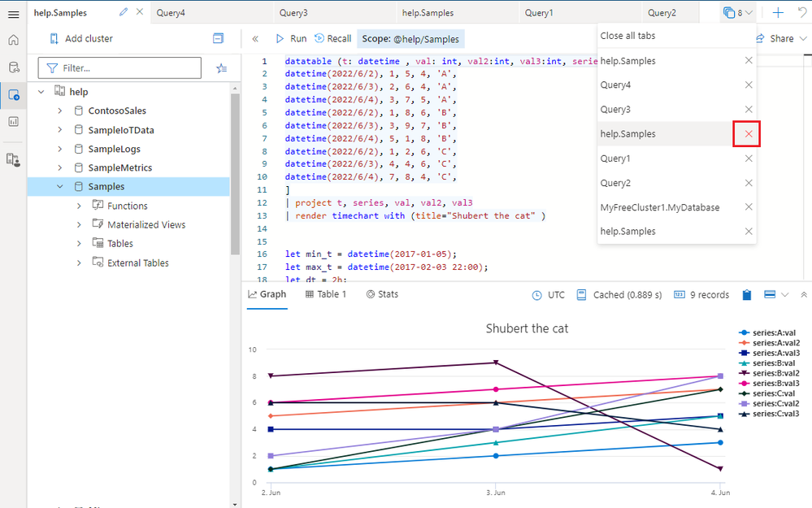812x508 pixels.
Task: Expand ContosoSales database
Action: (60, 111)
